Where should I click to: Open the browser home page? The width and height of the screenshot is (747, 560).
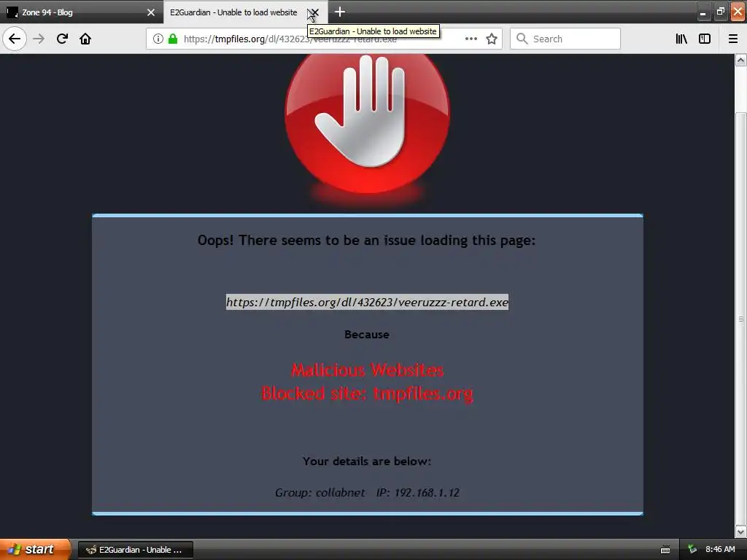tap(85, 39)
